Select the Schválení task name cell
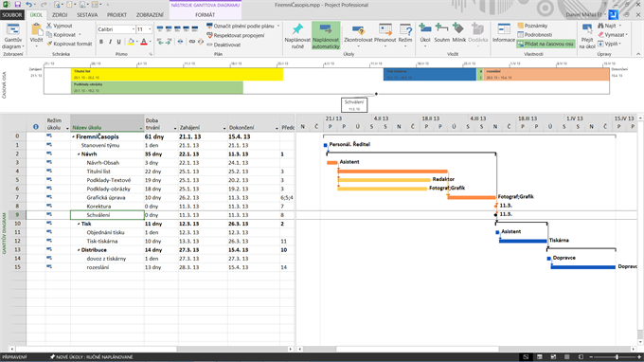The width and height of the screenshot is (644, 362). (107, 215)
